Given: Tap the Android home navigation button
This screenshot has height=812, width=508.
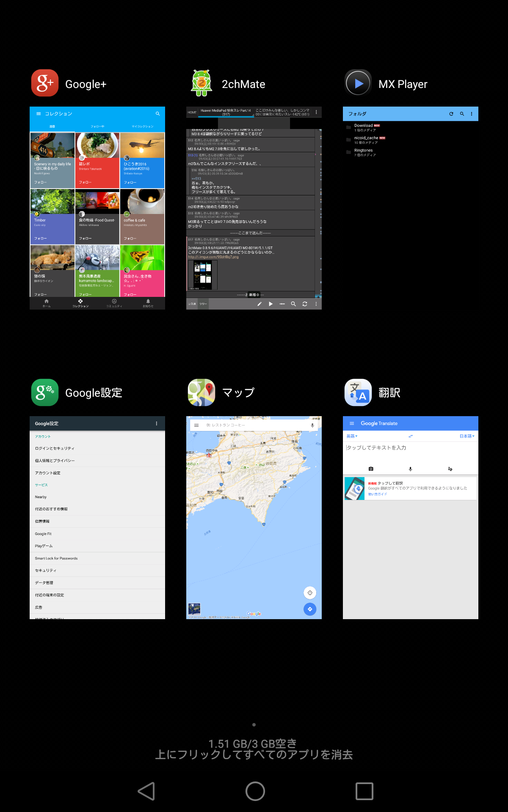Looking at the screenshot, I should click(255, 791).
